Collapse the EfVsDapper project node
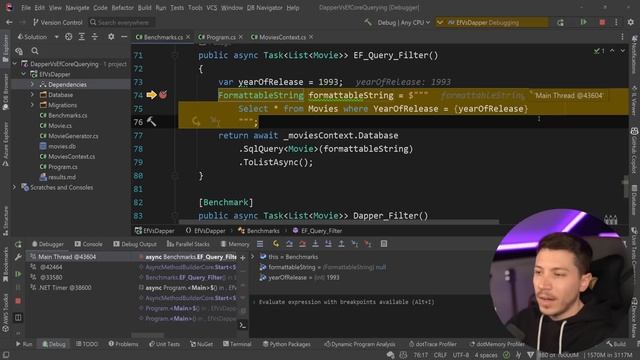The width and height of the screenshot is (640, 360). click(24, 74)
